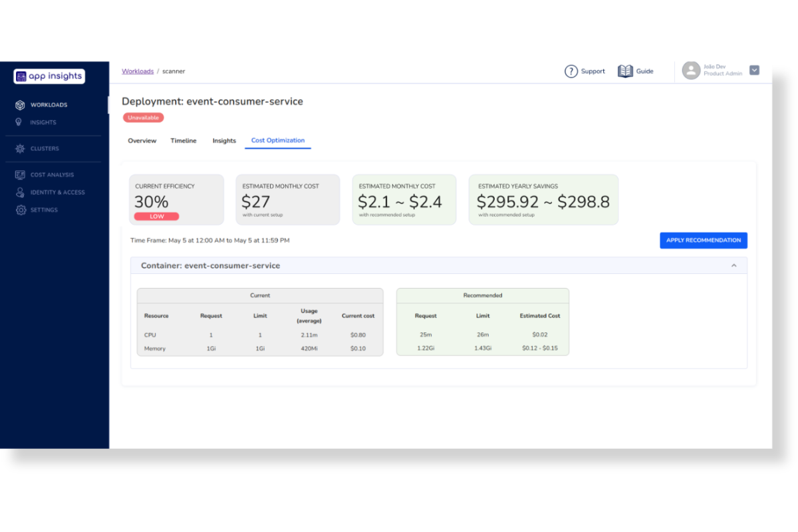Screen dimensions: 798x532
Task: Open Clusters gear icon in sidebar
Action: pyautogui.click(x=20, y=149)
